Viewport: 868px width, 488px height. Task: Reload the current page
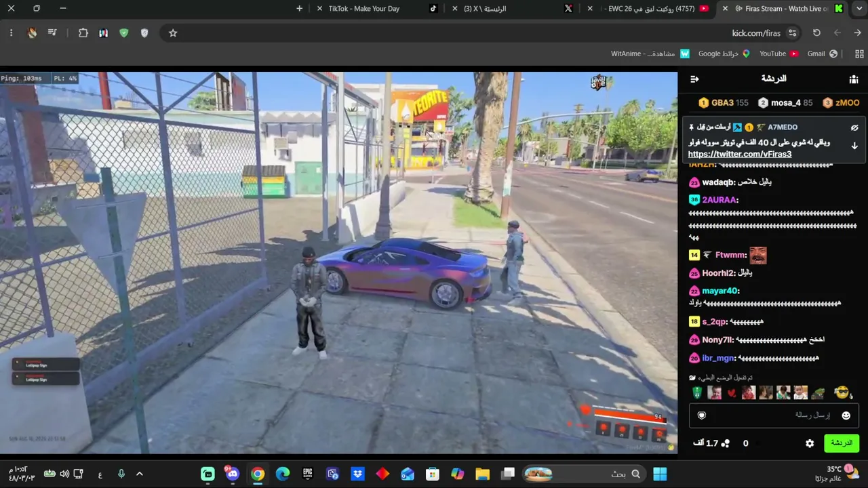(x=816, y=33)
